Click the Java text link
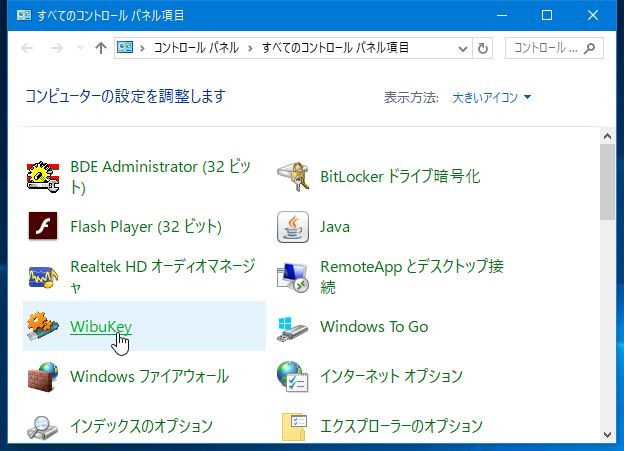The image size is (624, 451). tap(335, 227)
